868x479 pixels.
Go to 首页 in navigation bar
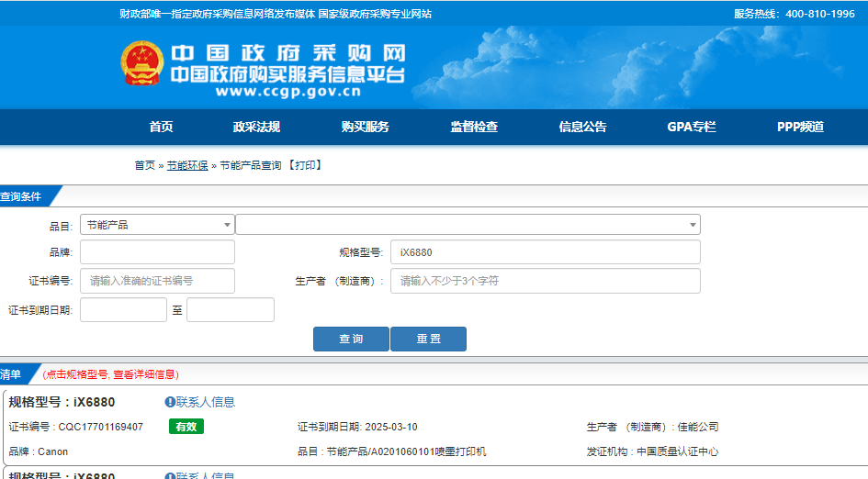[x=162, y=128]
